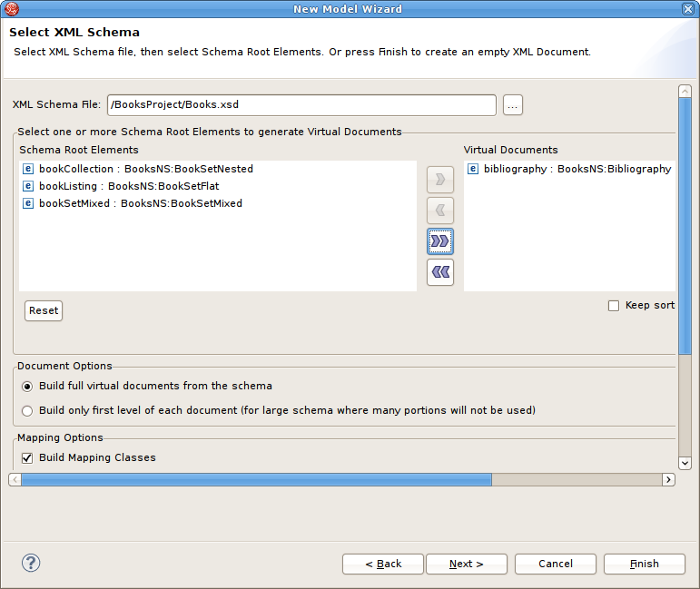The height and width of the screenshot is (589, 700).
Task: Enable the Keep sort checkbox
Action: click(614, 306)
